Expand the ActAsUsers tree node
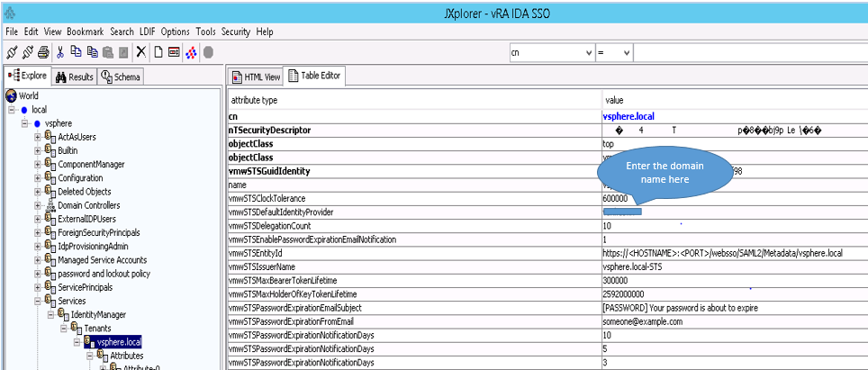 (38, 137)
